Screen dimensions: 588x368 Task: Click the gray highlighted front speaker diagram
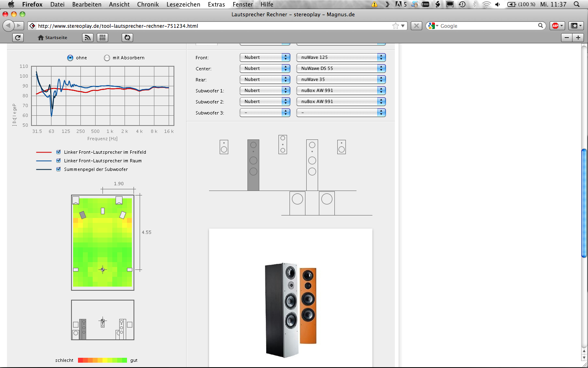[x=253, y=165]
